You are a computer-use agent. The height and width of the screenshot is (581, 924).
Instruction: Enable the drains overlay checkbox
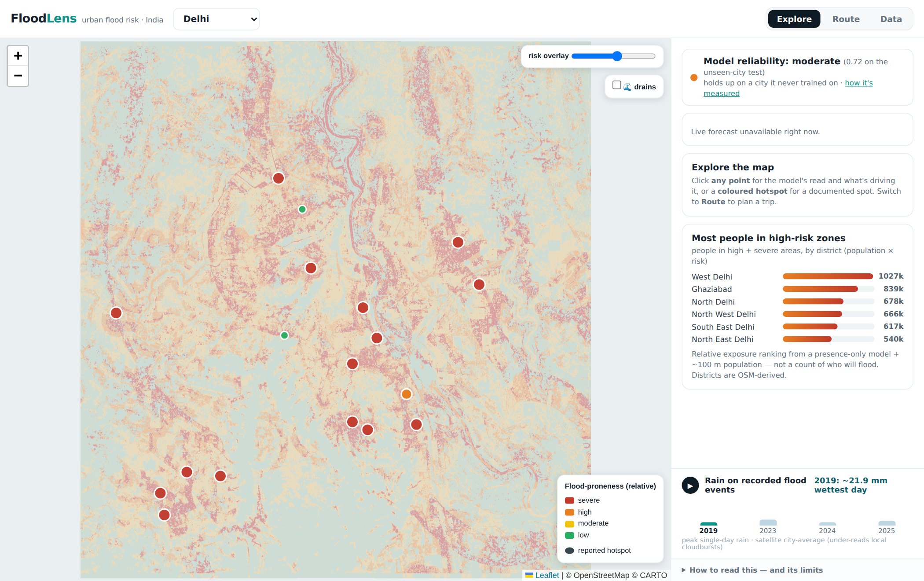click(617, 85)
